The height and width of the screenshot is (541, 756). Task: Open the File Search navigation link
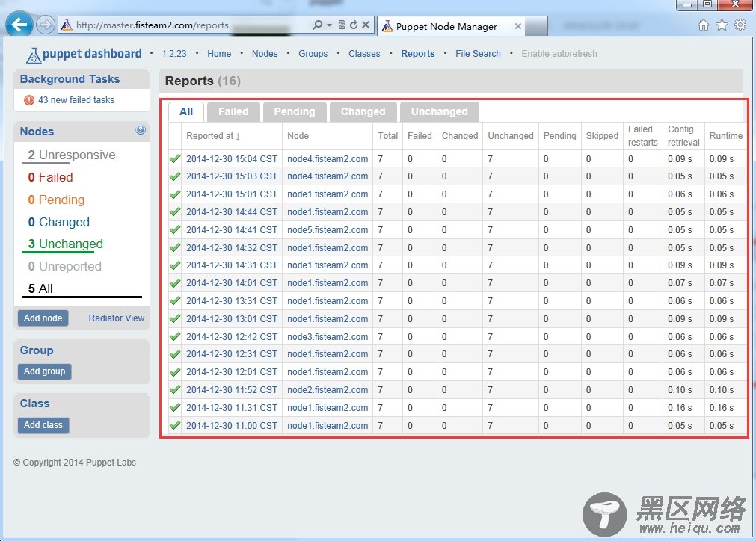(479, 54)
